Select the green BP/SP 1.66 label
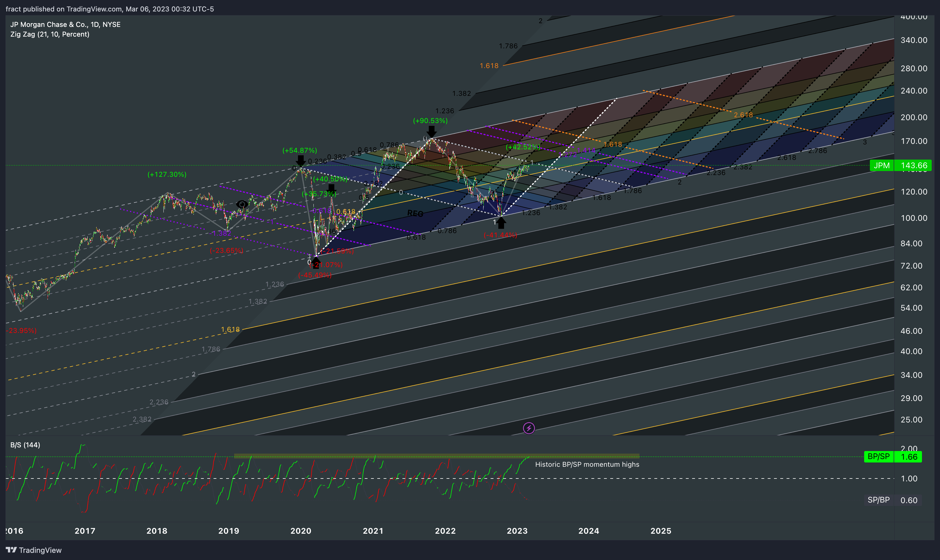Image resolution: width=940 pixels, height=560 pixels. pyautogui.click(x=893, y=456)
